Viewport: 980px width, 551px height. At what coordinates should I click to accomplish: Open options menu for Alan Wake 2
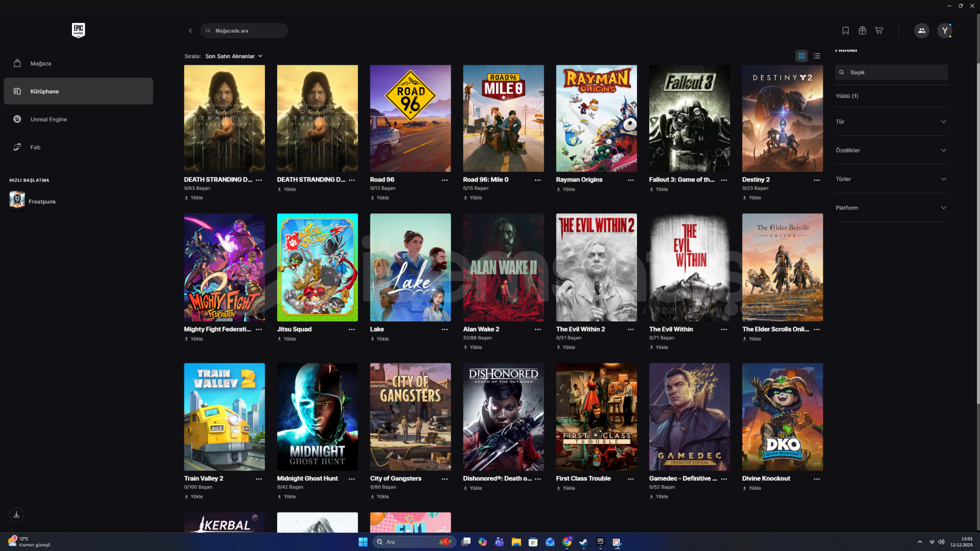click(537, 330)
